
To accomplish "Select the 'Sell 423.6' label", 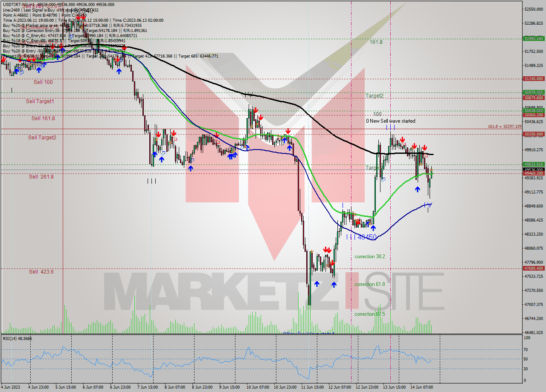I will coord(41,271).
